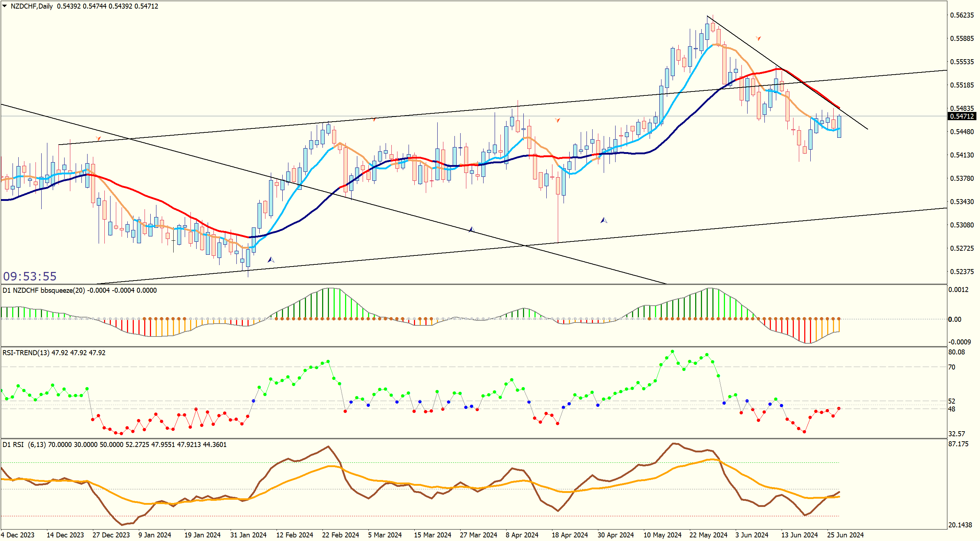This screenshot has height=541, width=980.
Task: Click the 87.175 scale label in RSI pane
Action: tap(958, 444)
